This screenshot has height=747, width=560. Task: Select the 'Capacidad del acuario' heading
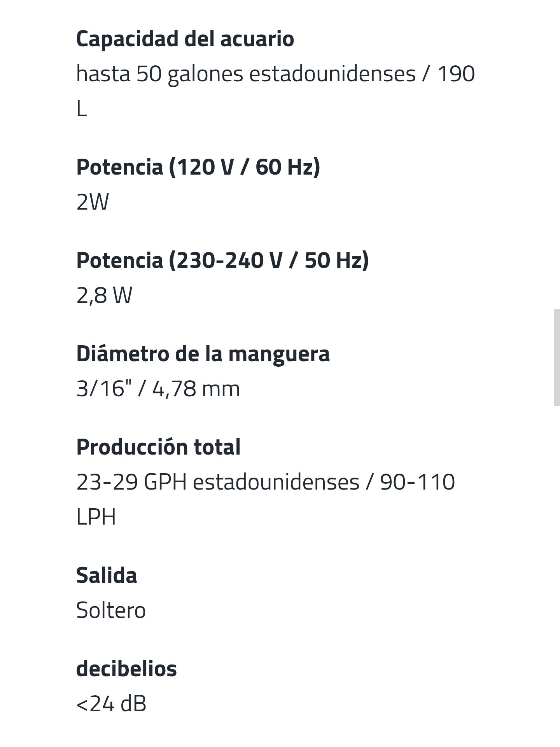point(185,39)
